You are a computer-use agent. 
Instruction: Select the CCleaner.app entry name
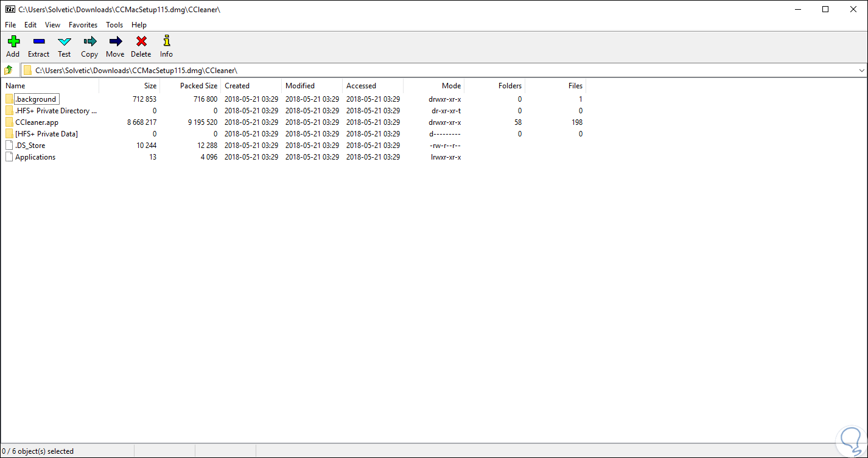point(37,122)
